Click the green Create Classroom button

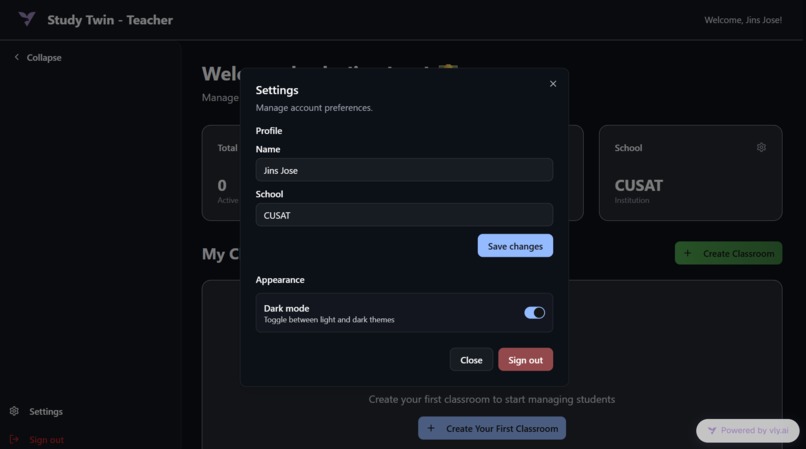(x=728, y=253)
